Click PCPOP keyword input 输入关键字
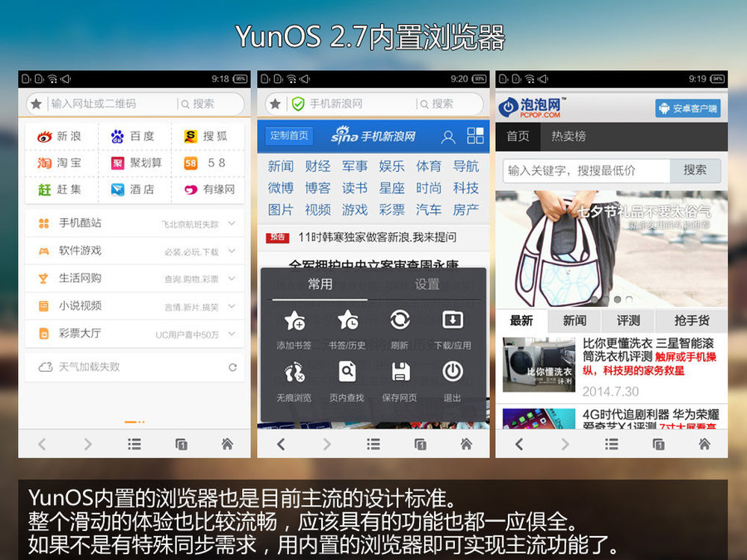 click(586, 170)
